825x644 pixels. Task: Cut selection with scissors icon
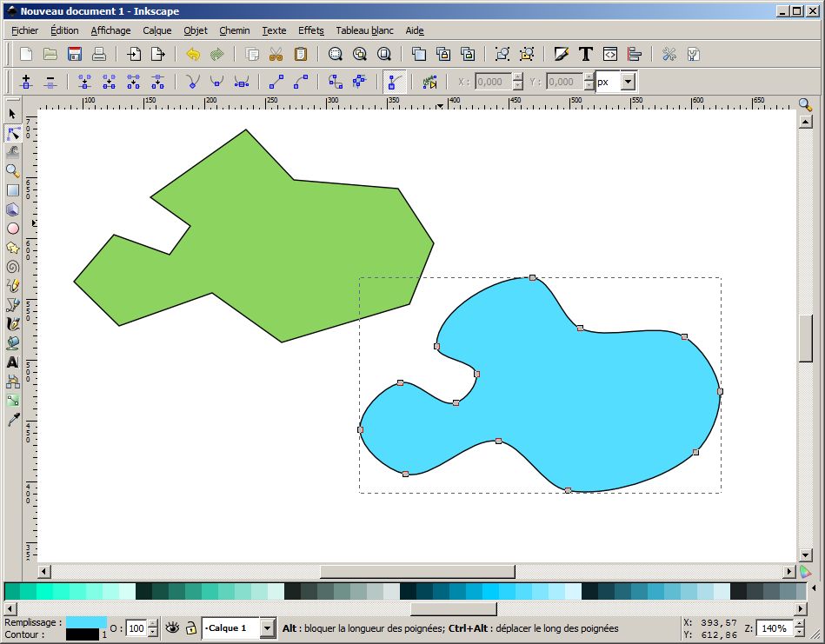click(276, 54)
